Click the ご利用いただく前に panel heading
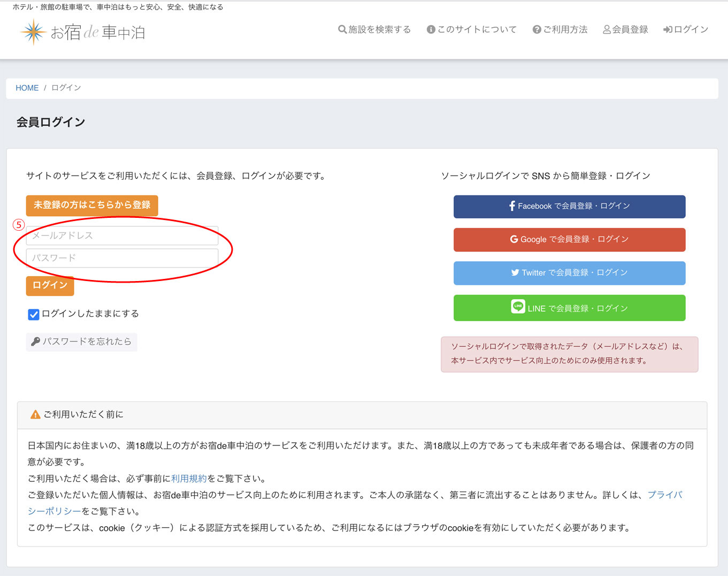 83,414
